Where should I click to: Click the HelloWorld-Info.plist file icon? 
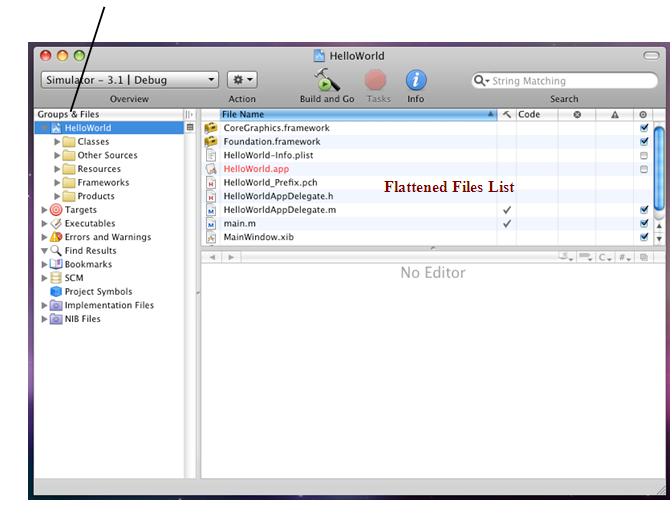pyautogui.click(x=211, y=155)
